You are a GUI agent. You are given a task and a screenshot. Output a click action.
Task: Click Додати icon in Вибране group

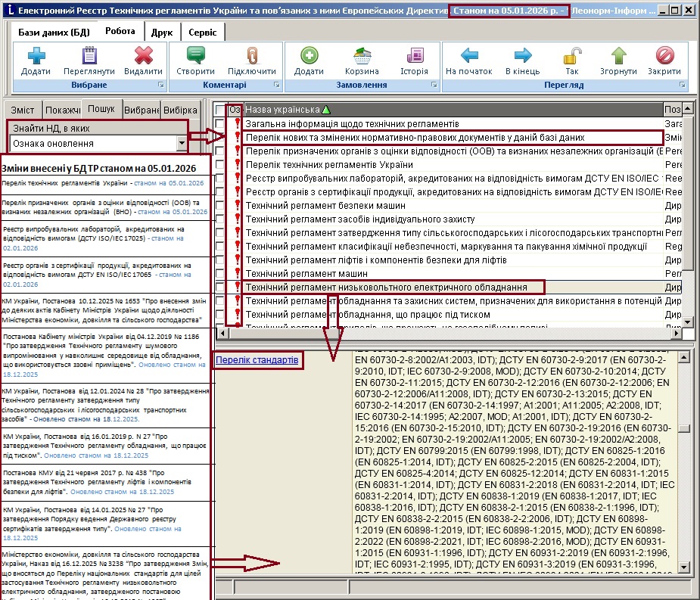point(36,56)
